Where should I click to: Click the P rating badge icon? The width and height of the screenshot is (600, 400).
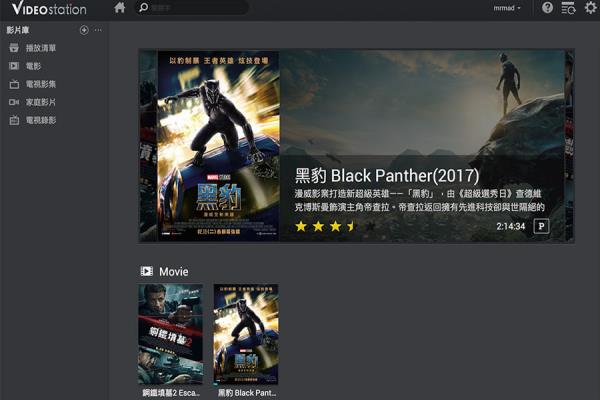pyautogui.click(x=541, y=226)
